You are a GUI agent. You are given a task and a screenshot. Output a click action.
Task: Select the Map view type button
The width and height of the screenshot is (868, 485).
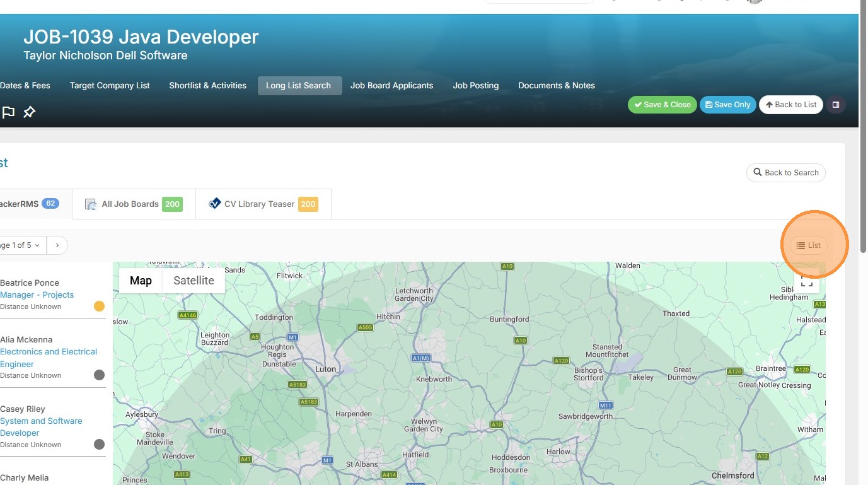tap(141, 281)
